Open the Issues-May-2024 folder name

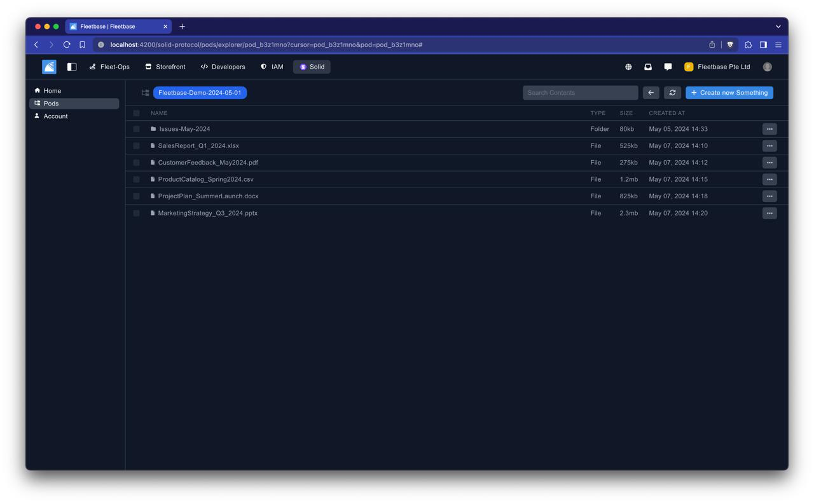pyautogui.click(x=184, y=129)
